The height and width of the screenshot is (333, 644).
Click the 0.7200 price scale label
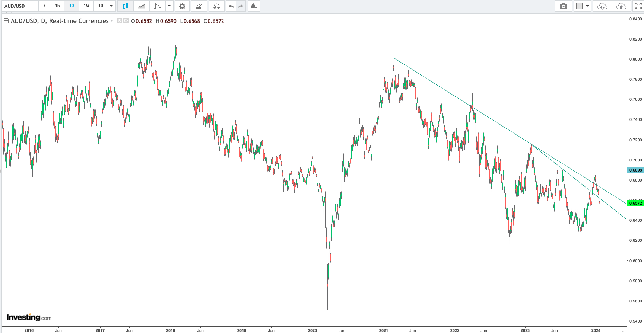(635, 140)
